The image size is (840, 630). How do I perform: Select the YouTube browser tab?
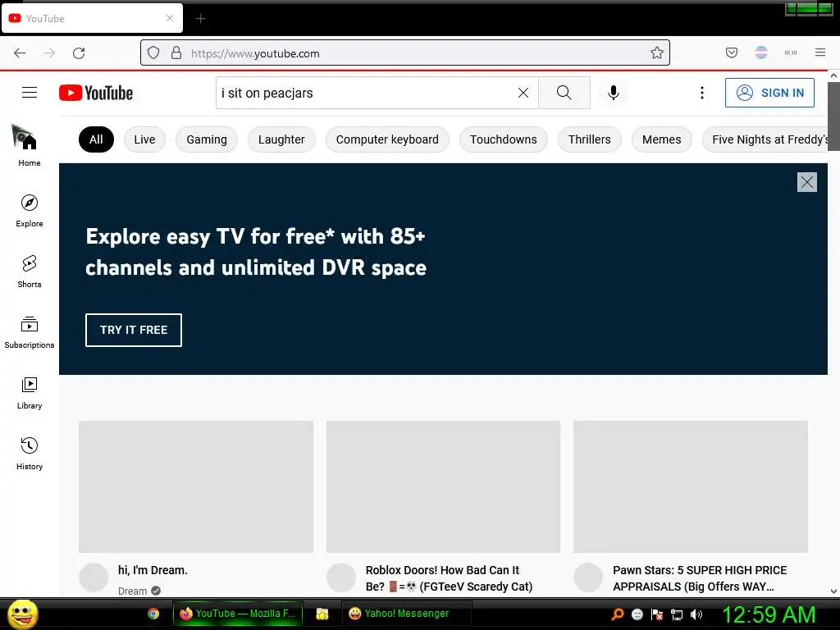click(92, 18)
